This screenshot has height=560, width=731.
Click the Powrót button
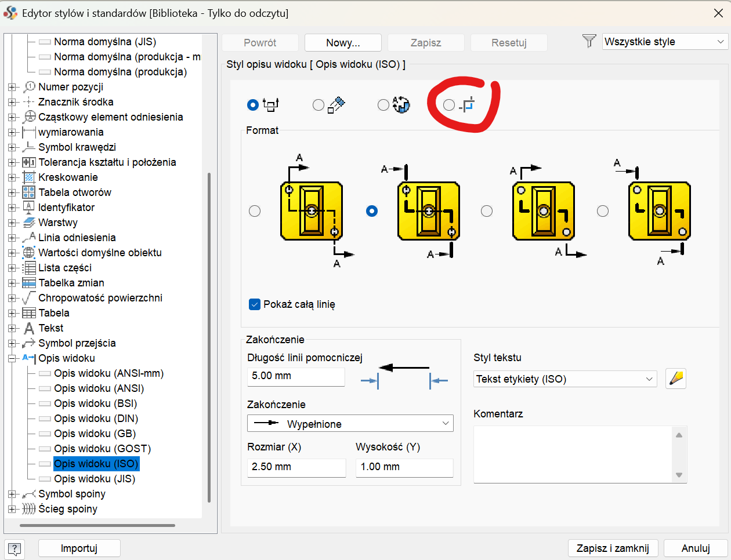[260, 42]
